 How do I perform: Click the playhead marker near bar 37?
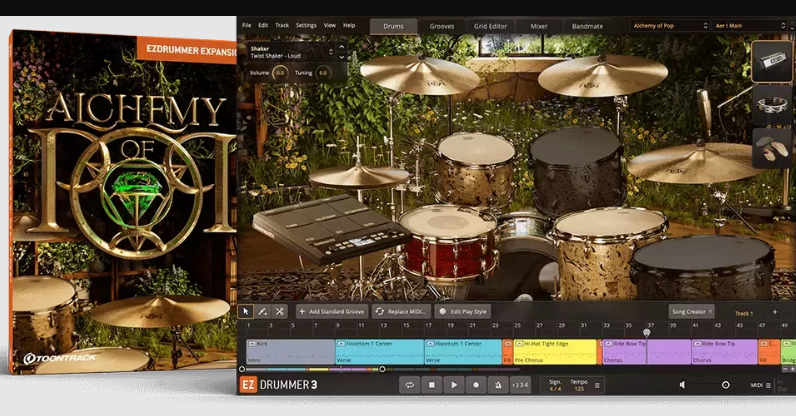(x=647, y=333)
